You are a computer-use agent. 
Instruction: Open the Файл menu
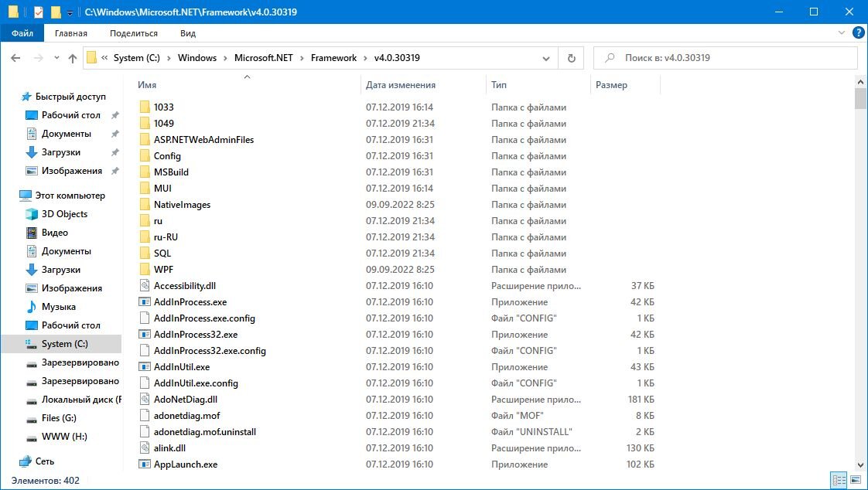tap(22, 33)
